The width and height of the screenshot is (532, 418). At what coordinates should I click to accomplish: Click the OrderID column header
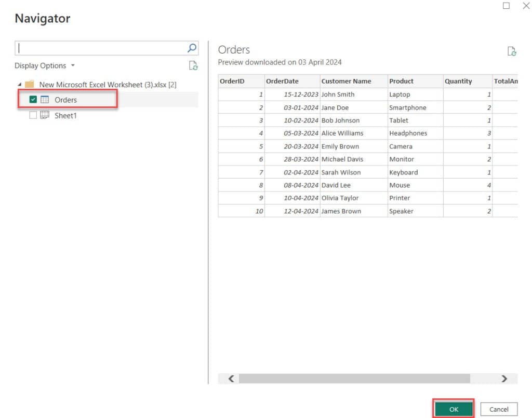click(241, 82)
